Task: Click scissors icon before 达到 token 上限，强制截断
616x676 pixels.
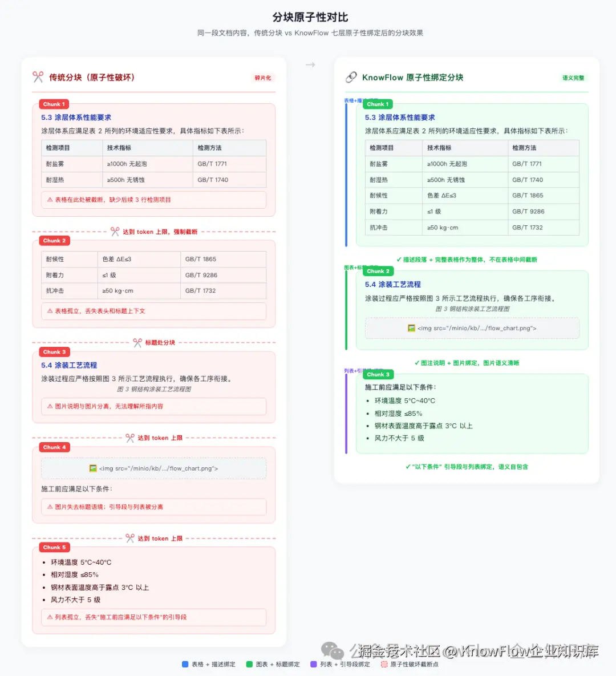Action: (x=115, y=232)
